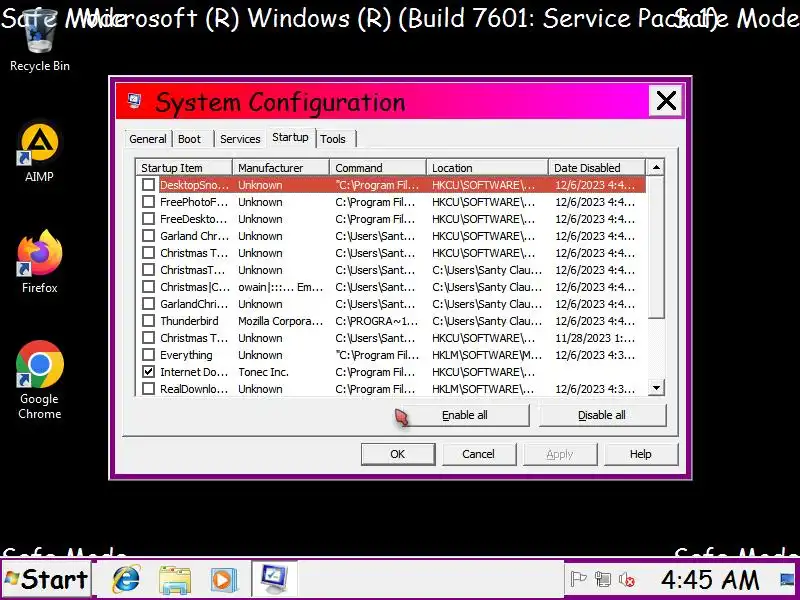Click the C:\PROGRA~1... command cell
800x600 pixels.
coord(377,321)
